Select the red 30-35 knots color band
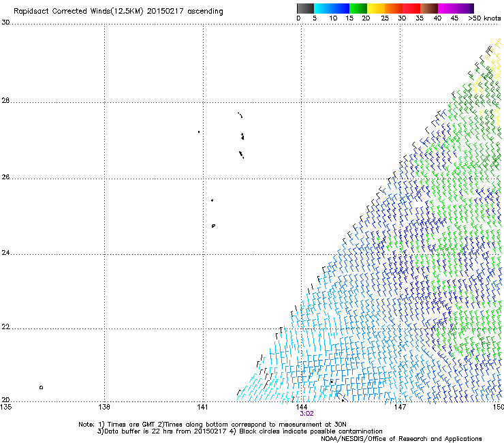Viewport: 504px width, 443px height. [411, 8]
